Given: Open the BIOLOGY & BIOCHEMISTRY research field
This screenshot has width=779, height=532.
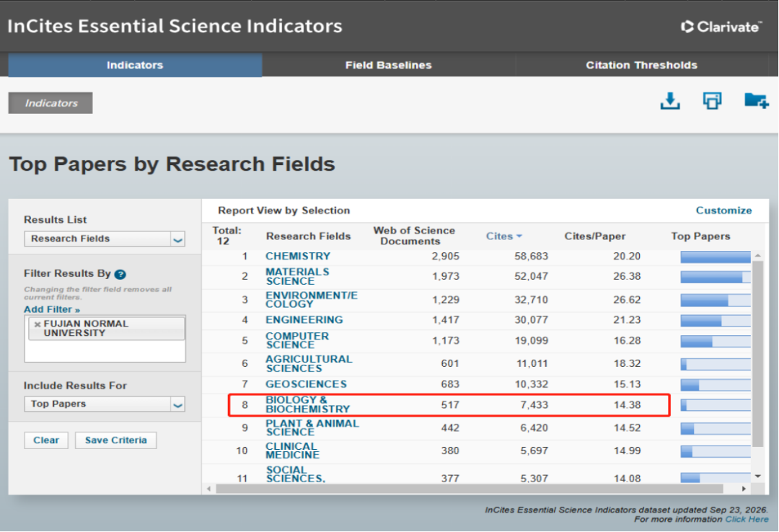Looking at the screenshot, I should (x=307, y=405).
